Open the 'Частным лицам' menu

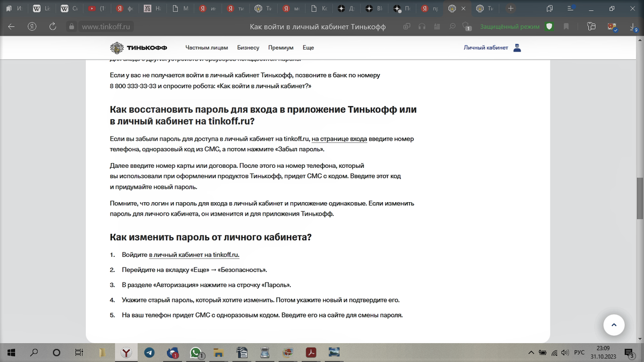(207, 48)
